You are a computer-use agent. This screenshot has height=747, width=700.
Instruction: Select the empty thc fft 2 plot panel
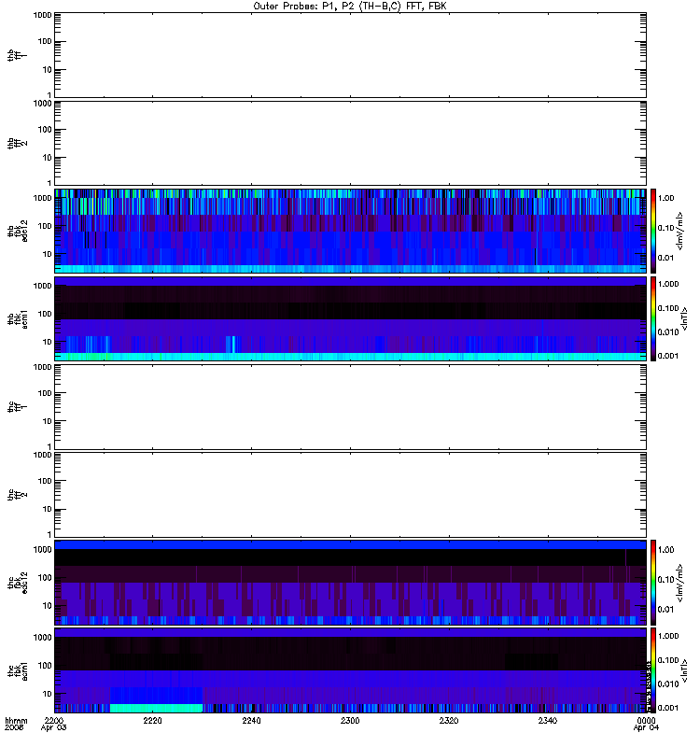(x=351, y=495)
